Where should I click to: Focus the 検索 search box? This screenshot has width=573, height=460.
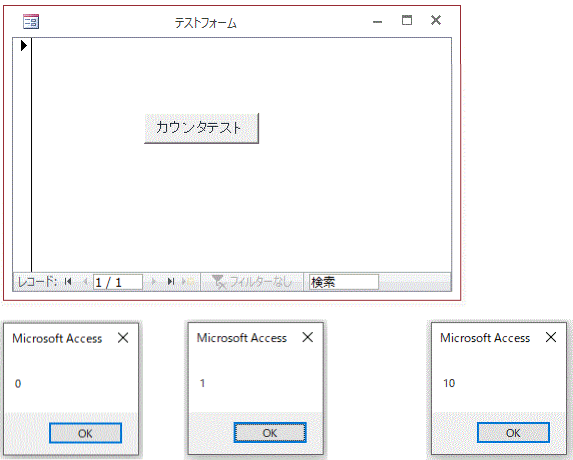[344, 282]
